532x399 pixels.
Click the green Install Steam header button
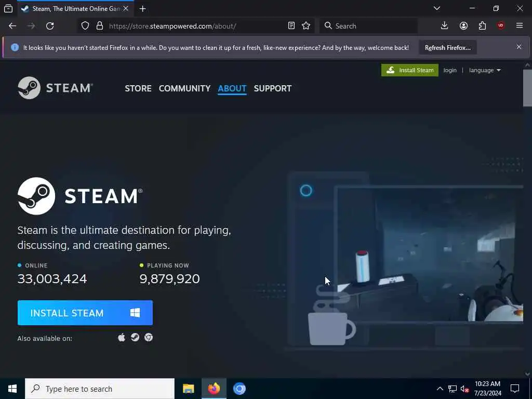click(409, 70)
